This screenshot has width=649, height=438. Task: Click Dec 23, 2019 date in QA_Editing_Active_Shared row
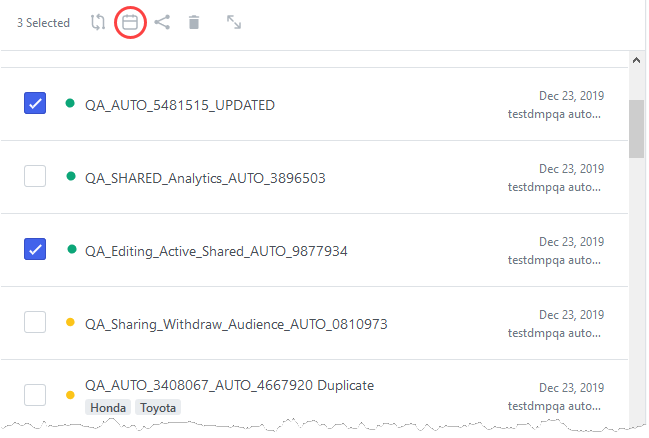point(571,242)
